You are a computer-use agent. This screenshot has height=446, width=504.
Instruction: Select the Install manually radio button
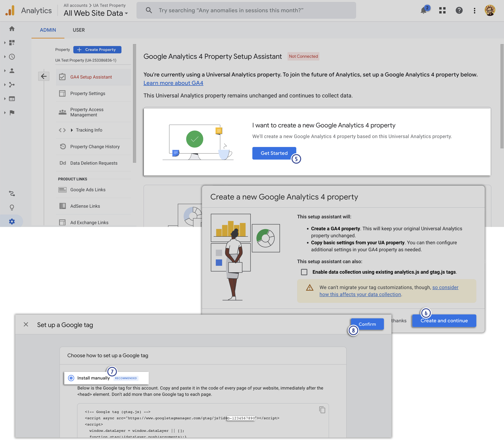point(71,378)
